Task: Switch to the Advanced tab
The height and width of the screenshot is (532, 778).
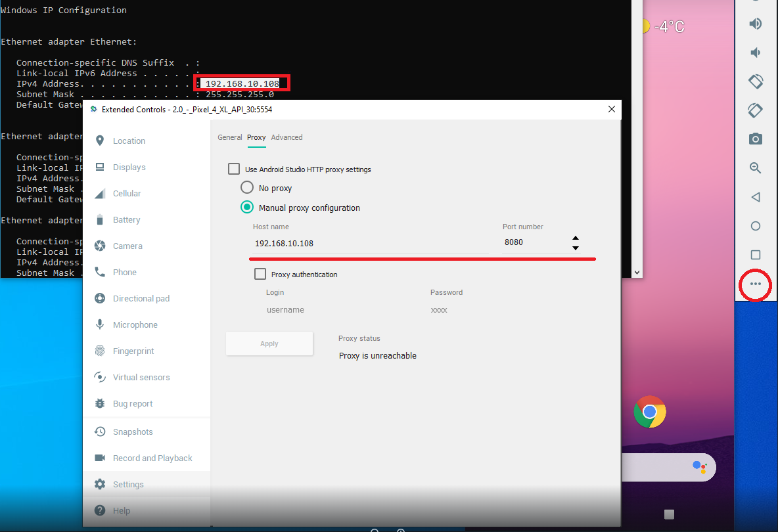Action: (x=286, y=137)
